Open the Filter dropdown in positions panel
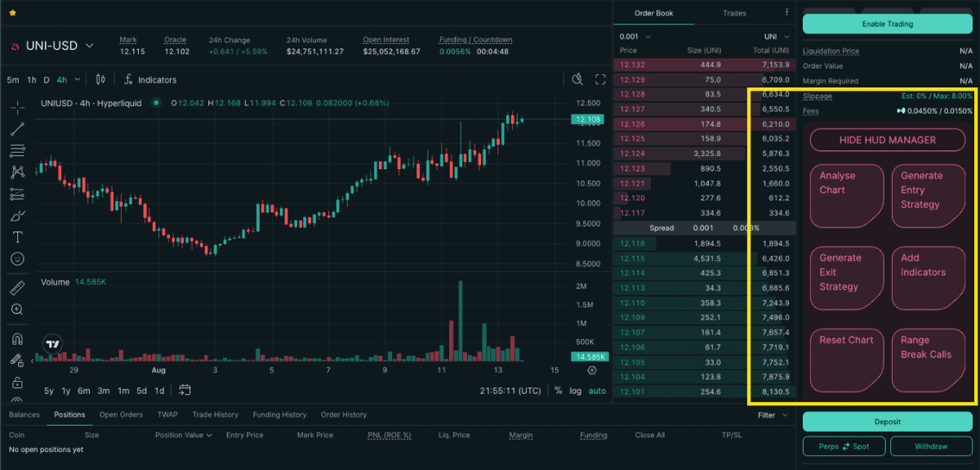 click(x=772, y=415)
